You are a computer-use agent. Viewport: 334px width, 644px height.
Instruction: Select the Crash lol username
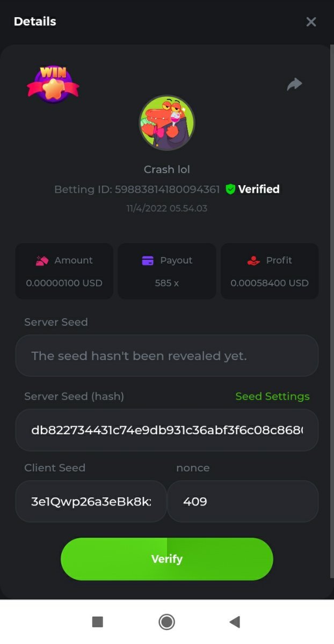click(x=167, y=170)
